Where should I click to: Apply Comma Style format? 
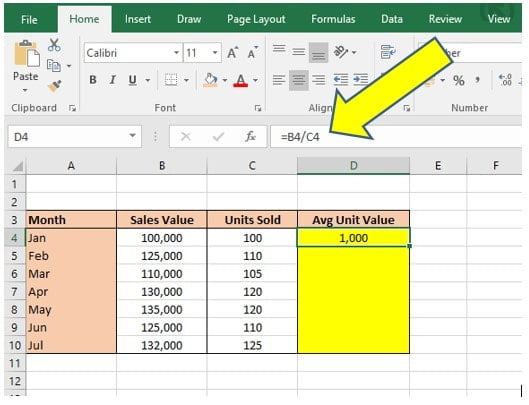pos(477,80)
